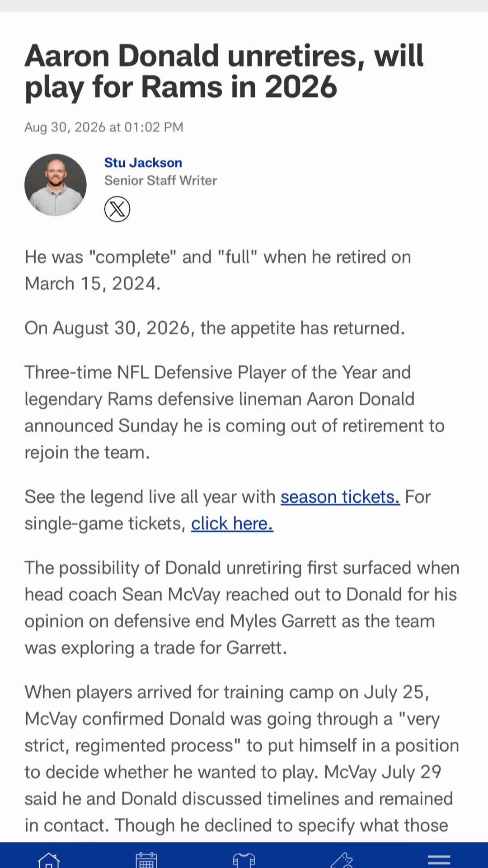Tap the Three-time NFL Defensive Player paragraph
The height and width of the screenshot is (868, 488).
point(235,412)
